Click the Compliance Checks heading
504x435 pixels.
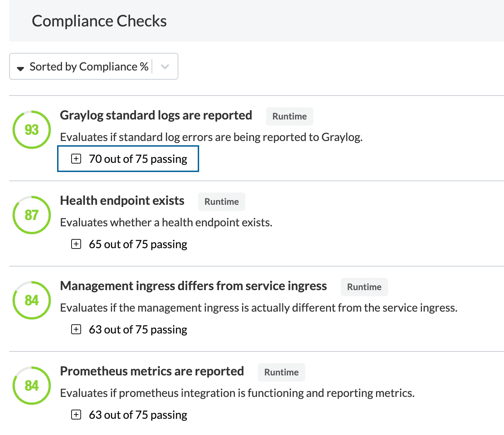(99, 21)
